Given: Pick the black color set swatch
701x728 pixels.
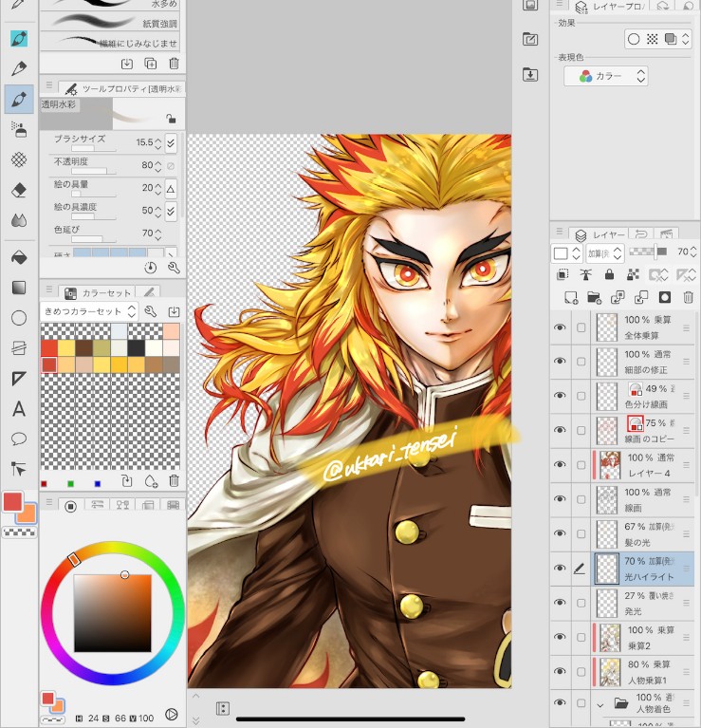Looking at the screenshot, I should pos(136,348).
